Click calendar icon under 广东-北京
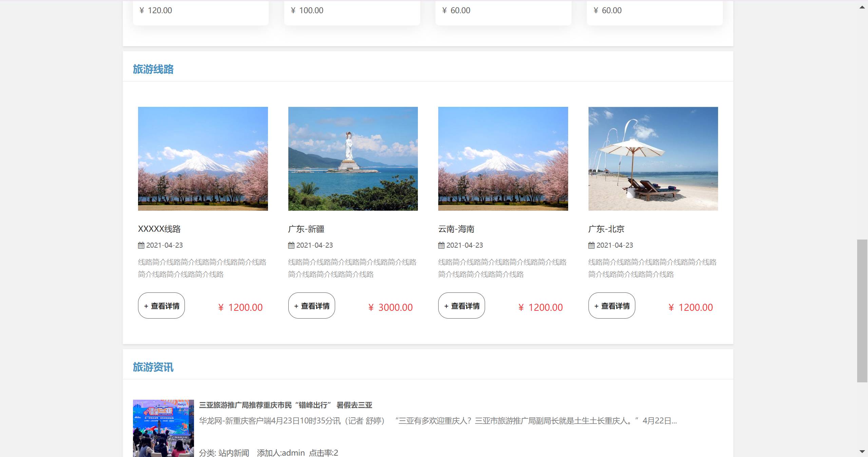 (591, 245)
